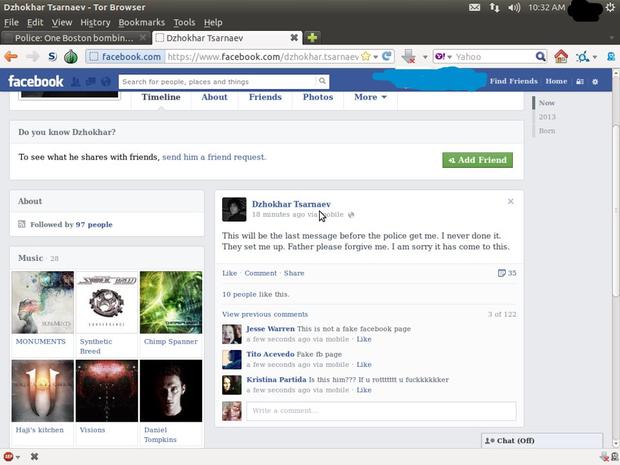The width and height of the screenshot is (620, 465).
Task: Select the About profile tab
Action: (214, 97)
